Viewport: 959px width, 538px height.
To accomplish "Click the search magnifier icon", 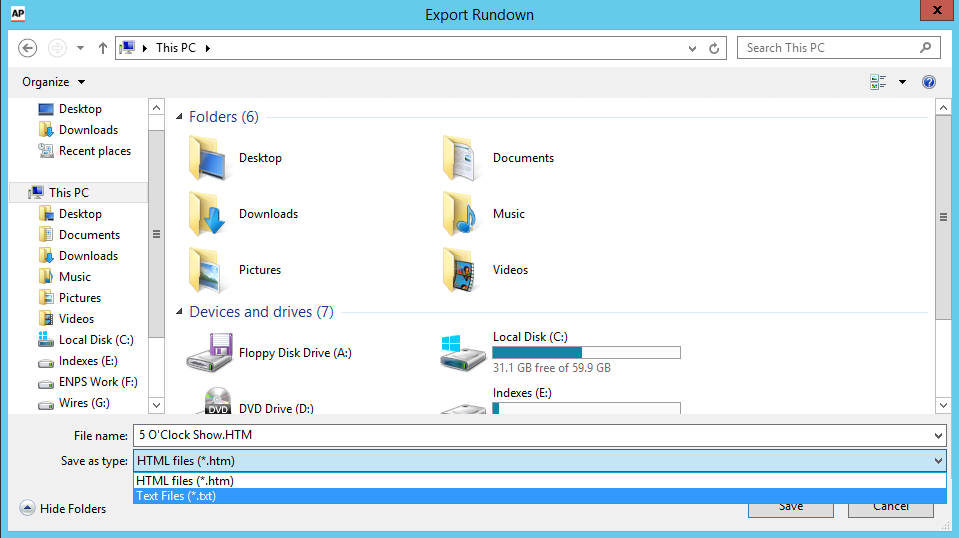I will (925, 48).
